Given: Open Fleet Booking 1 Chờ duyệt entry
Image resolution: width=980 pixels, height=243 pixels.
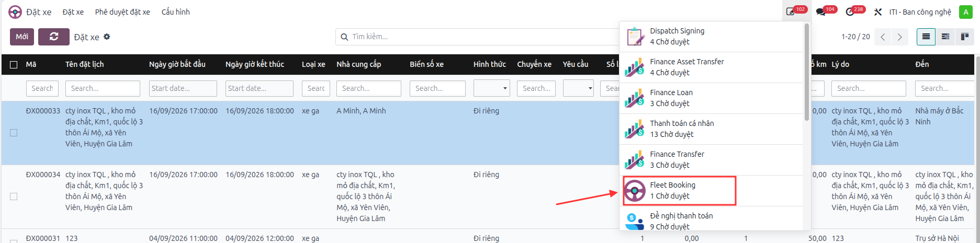Looking at the screenshot, I should pyautogui.click(x=712, y=191).
